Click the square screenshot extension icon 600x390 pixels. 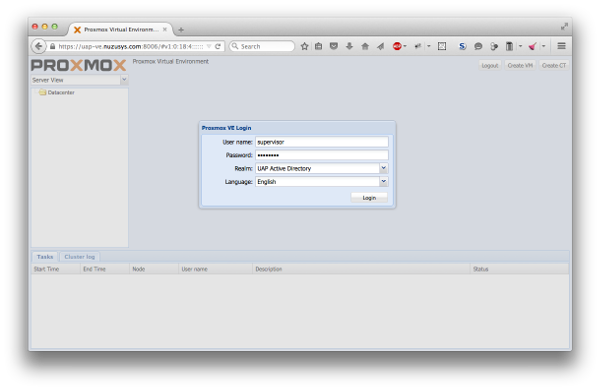442,46
